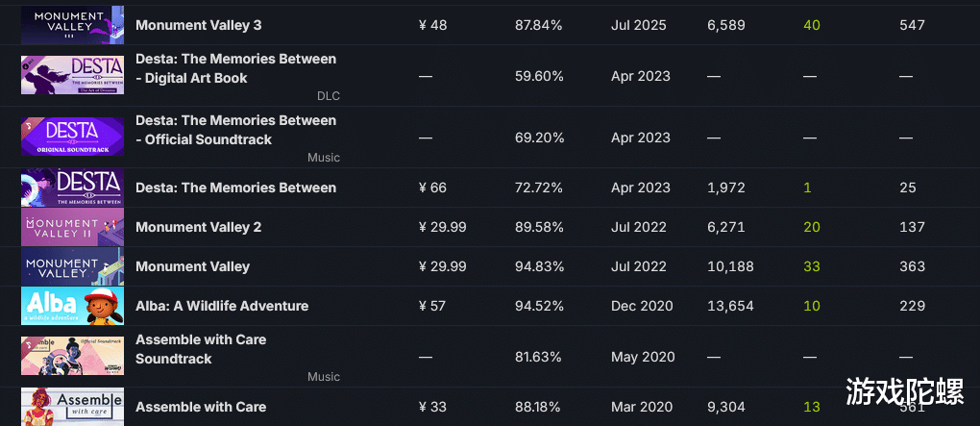Click Alba's 13,654 count value
Image resolution: width=980 pixels, height=426 pixels.
tap(730, 306)
